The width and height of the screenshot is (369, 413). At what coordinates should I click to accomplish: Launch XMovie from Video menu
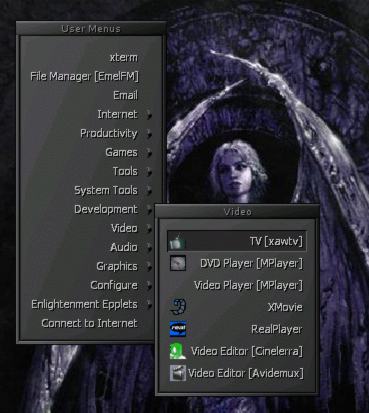tap(285, 307)
